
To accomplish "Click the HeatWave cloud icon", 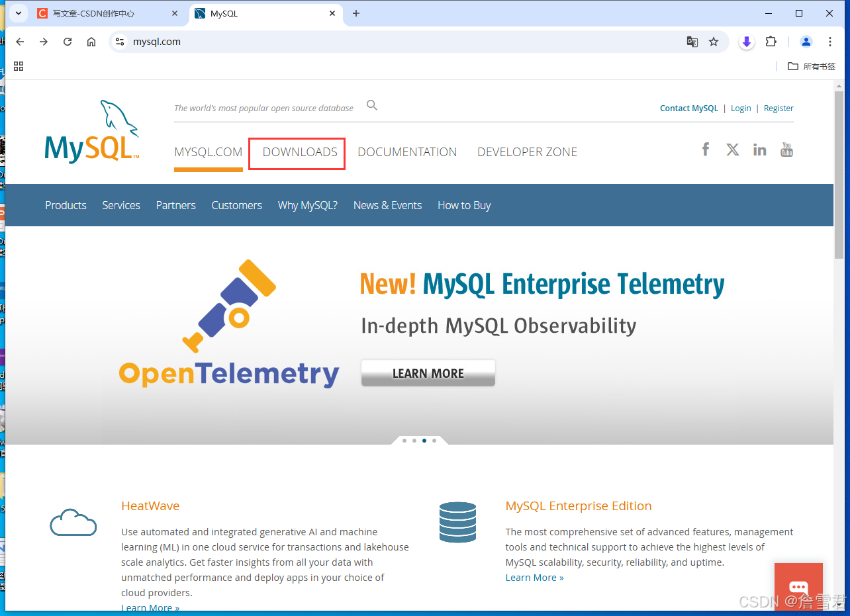I will coord(73,523).
